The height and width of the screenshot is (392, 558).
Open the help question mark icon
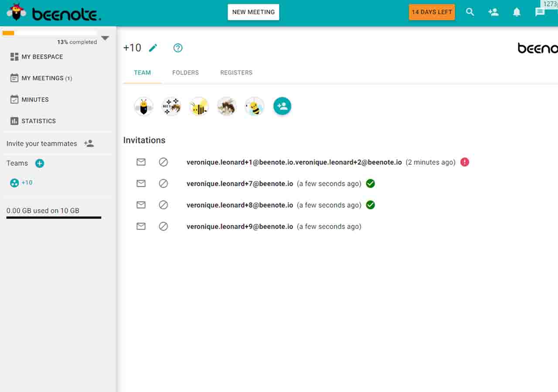point(178,48)
